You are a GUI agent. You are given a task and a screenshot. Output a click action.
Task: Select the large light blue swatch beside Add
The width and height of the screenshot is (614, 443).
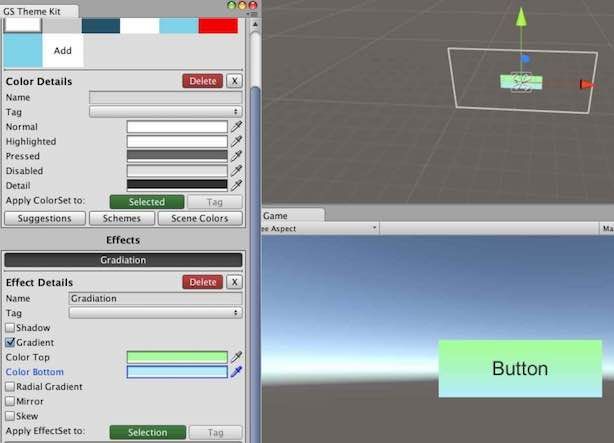[x=23, y=51]
